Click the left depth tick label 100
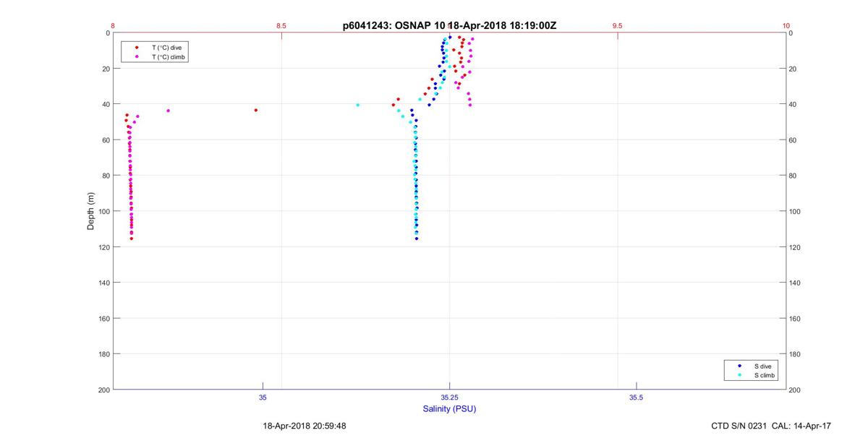The height and width of the screenshot is (438, 868). (103, 212)
